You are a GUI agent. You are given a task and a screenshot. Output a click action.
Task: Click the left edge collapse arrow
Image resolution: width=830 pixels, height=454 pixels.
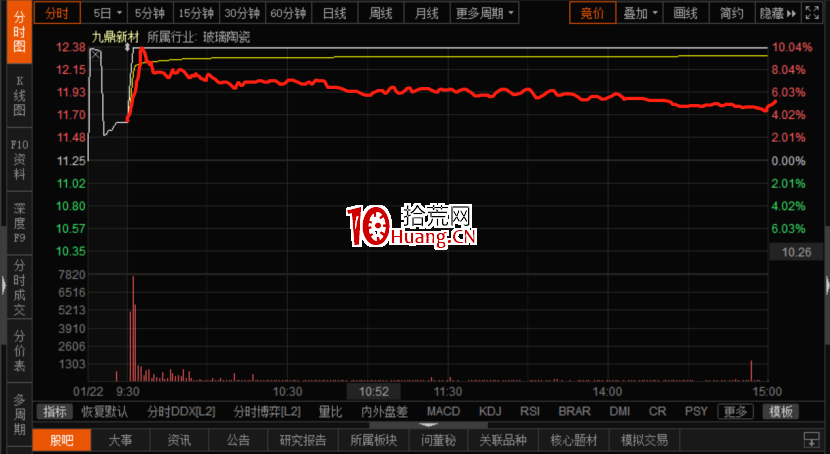tap(3, 285)
